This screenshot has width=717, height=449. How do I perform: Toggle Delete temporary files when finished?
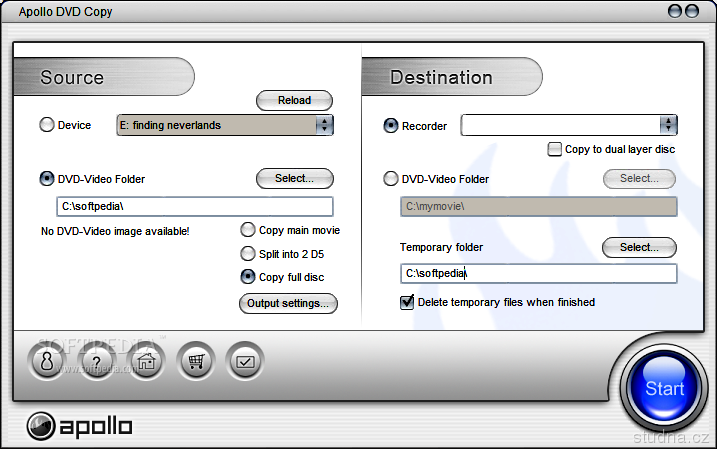pos(407,302)
